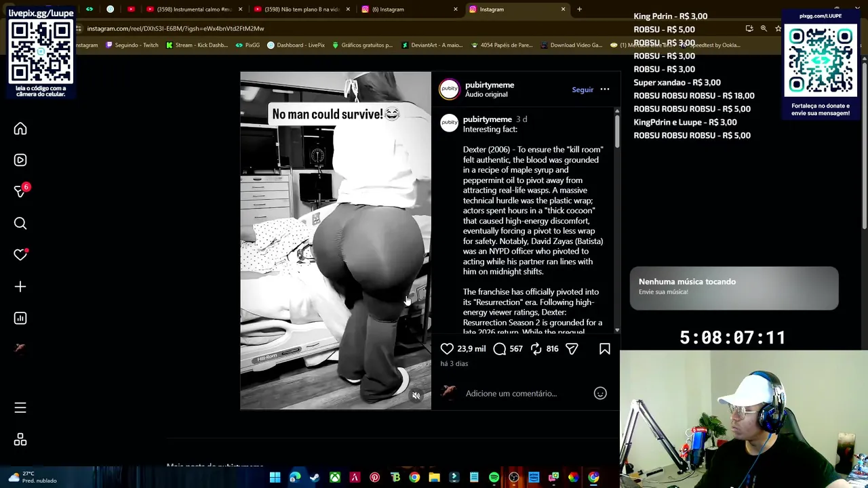
Task: Open a new browser tab
Action: pos(579,9)
